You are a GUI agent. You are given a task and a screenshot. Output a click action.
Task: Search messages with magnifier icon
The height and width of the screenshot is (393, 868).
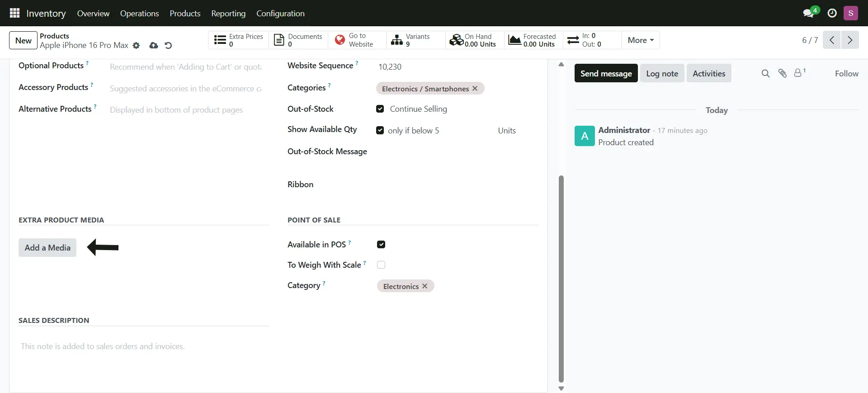point(765,73)
